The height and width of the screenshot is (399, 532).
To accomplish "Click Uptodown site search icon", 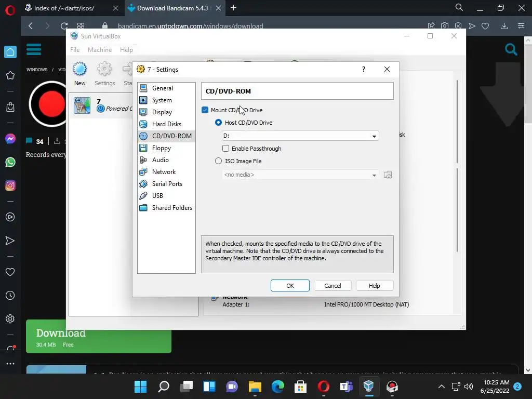I will [511, 49].
